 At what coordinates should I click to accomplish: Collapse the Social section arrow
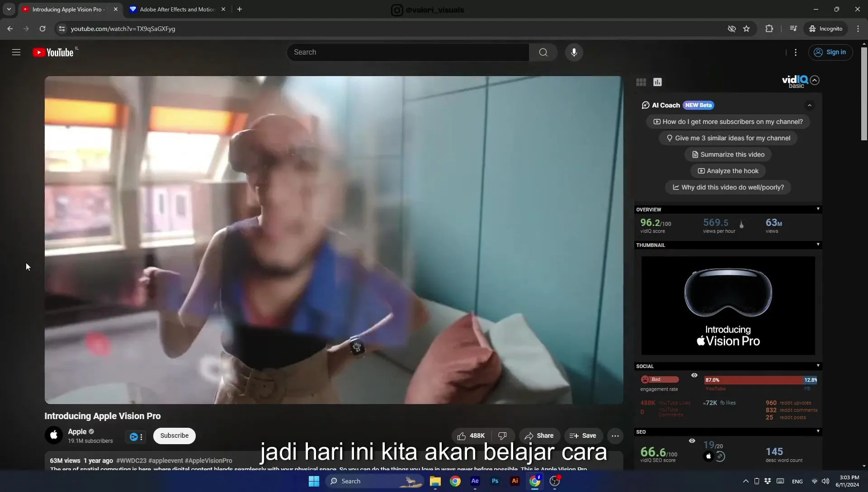click(818, 366)
